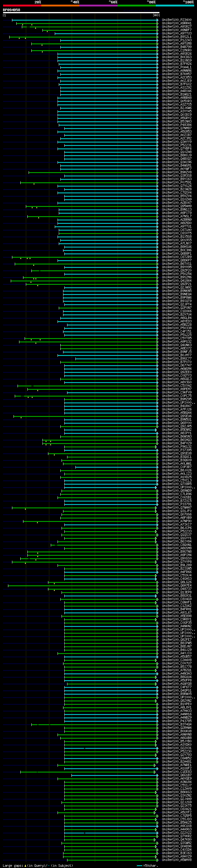The height and width of the screenshot is (868, 197).
Task: Select hit label UniRef100_Q6G1B7
Action: click(176, 775)
